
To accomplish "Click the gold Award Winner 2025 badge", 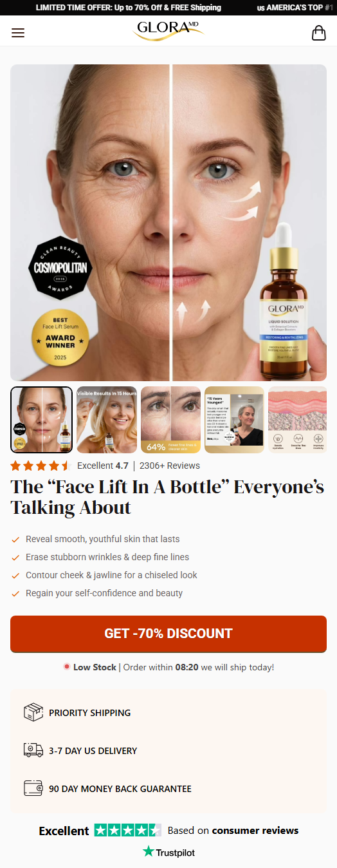I will point(60,338).
